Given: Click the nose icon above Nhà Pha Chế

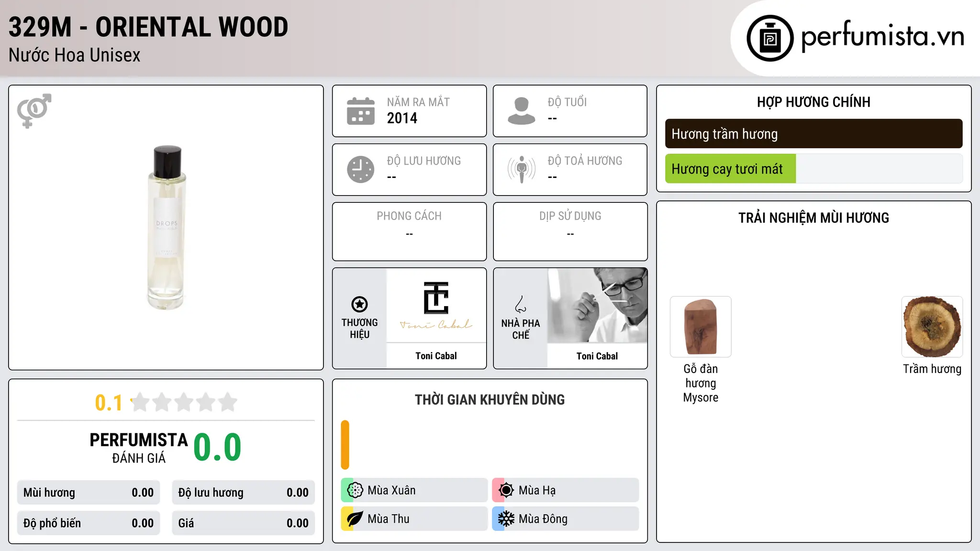Looking at the screenshot, I should pos(521,304).
